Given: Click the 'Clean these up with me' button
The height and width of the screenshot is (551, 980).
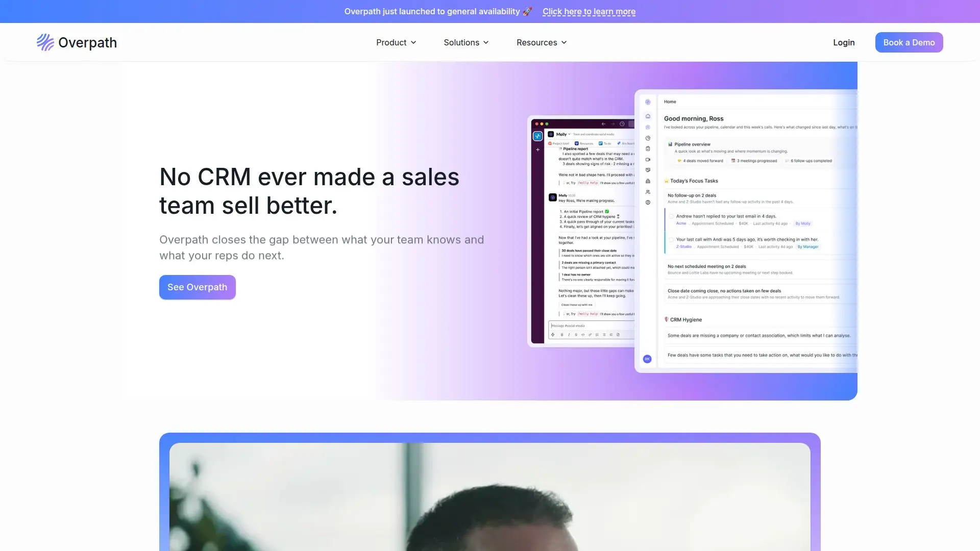Looking at the screenshot, I should coord(577,305).
